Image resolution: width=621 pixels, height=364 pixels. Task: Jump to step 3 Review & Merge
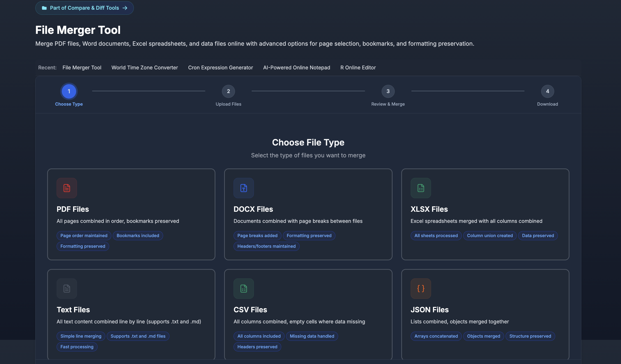(388, 91)
